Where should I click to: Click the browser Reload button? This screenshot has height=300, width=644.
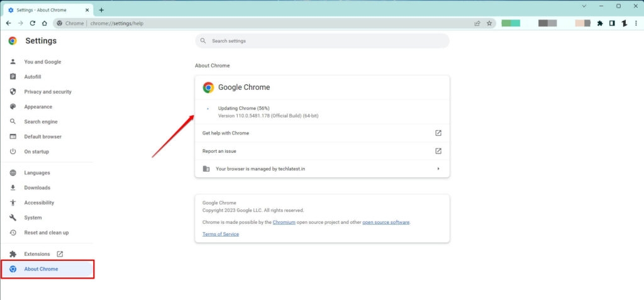(33, 23)
